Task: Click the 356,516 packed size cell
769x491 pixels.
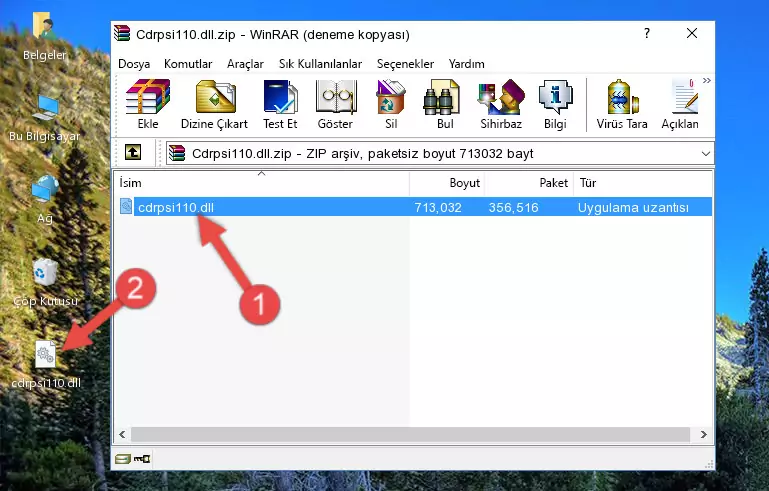Action: click(x=513, y=207)
